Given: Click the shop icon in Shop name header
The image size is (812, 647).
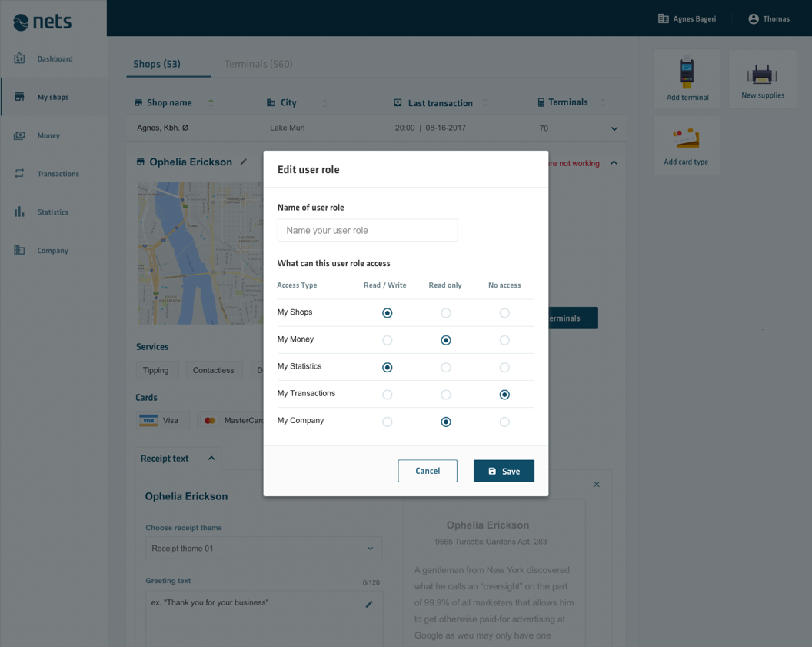Looking at the screenshot, I should tap(138, 102).
